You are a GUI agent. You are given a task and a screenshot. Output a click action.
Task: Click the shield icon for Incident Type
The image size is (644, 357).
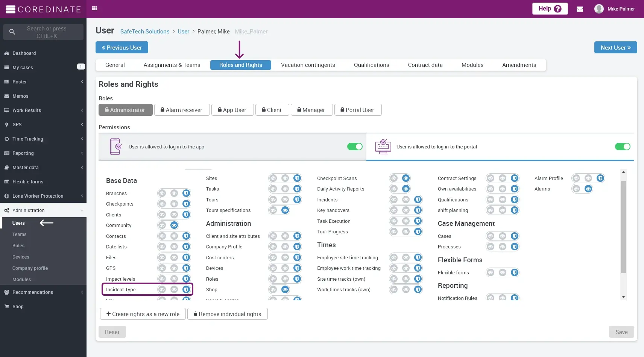(x=186, y=289)
